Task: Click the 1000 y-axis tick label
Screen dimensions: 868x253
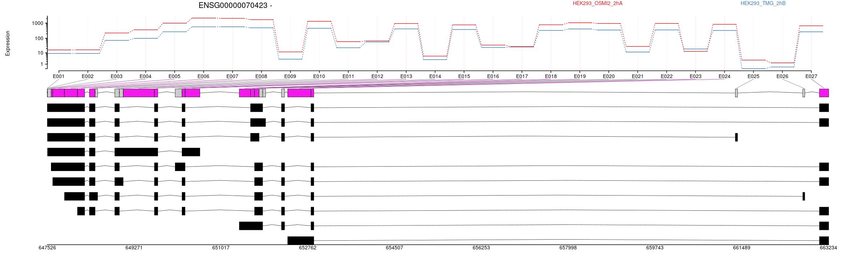Action: pos(38,23)
